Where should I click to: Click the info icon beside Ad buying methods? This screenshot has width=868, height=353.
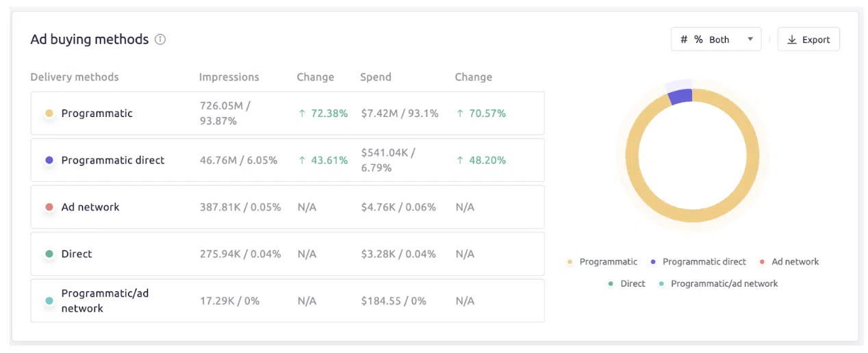coord(160,40)
